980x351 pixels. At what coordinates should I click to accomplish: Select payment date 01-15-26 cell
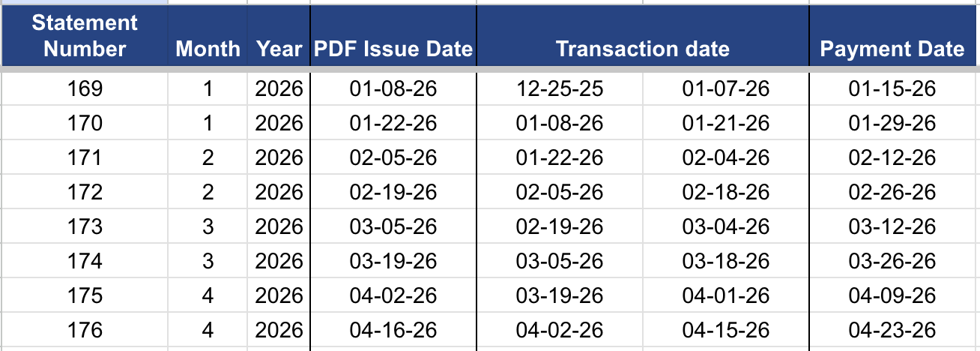pos(892,88)
